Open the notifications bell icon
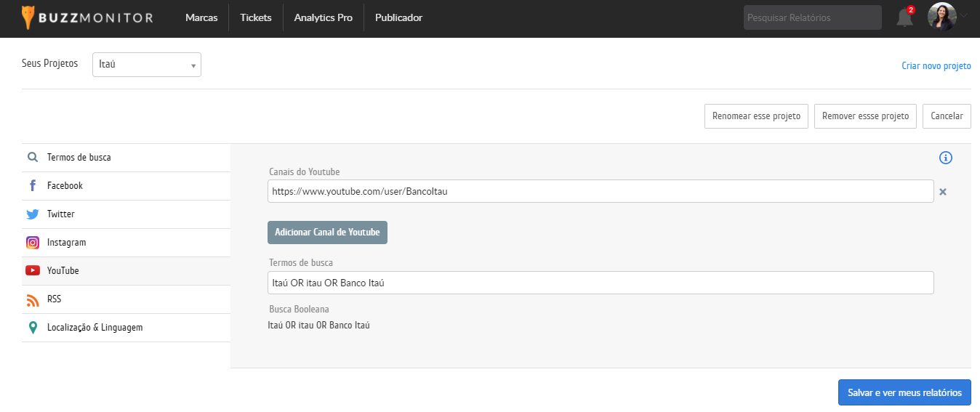Screen dimensions: 980x412 [904, 17]
